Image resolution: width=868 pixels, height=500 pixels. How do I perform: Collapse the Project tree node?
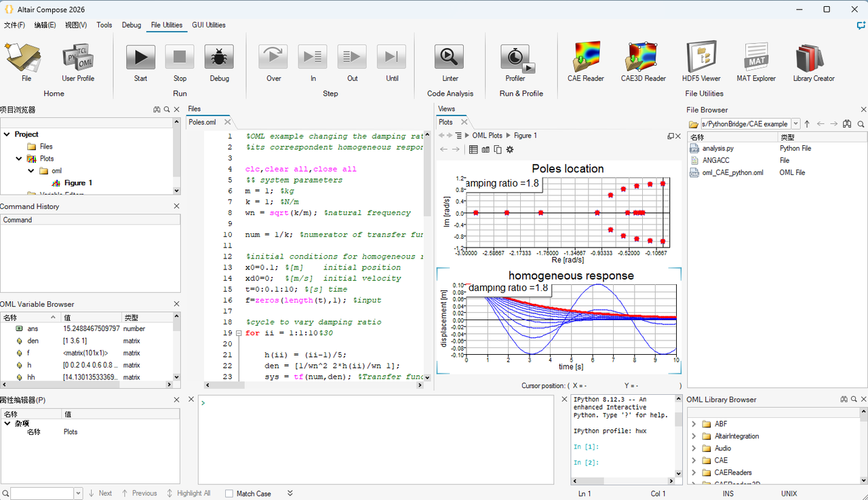point(7,134)
